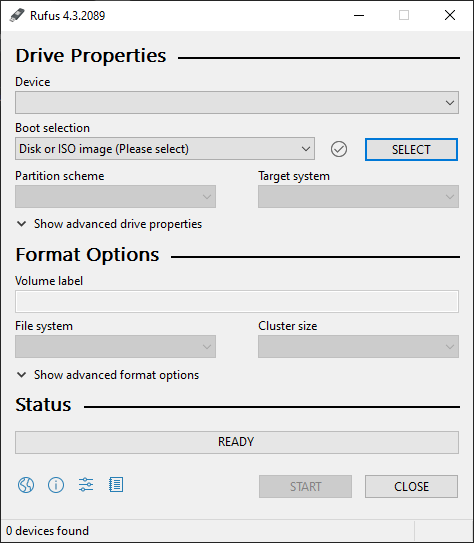Click the Rufus USB drive title icon

pos(17,15)
